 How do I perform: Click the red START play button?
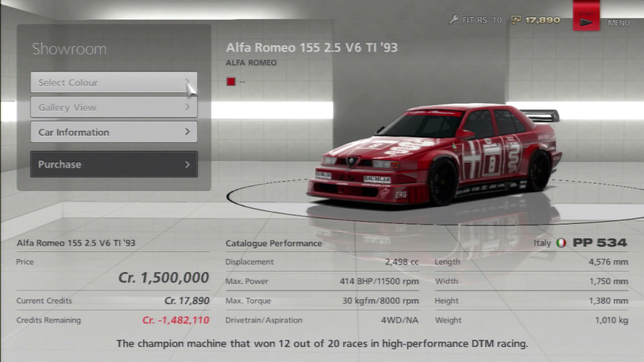click(586, 16)
